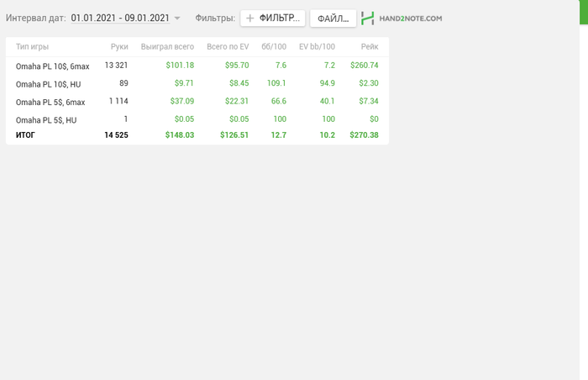Click the $2.30 rake value

pyautogui.click(x=369, y=83)
